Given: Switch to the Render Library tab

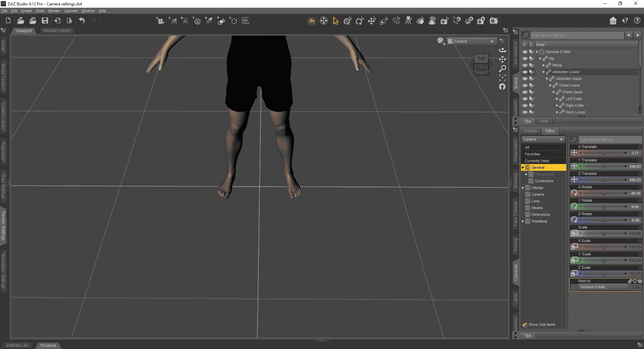Looking at the screenshot, I should click(57, 31).
